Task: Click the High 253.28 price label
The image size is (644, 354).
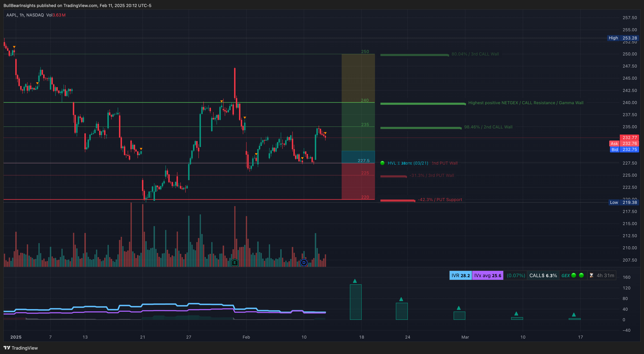Action: click(x=623, y=38)
